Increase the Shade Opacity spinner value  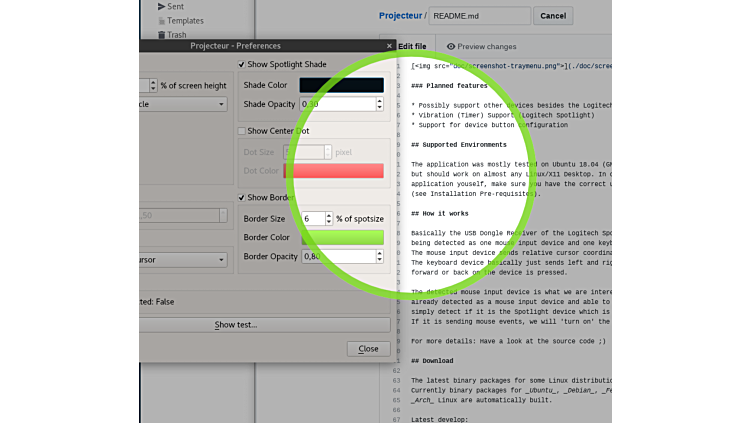tap(379, 100)
